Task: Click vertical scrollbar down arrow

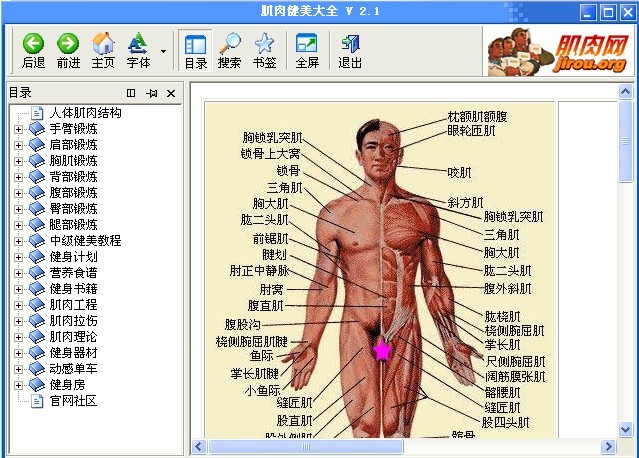Action: 626,429
